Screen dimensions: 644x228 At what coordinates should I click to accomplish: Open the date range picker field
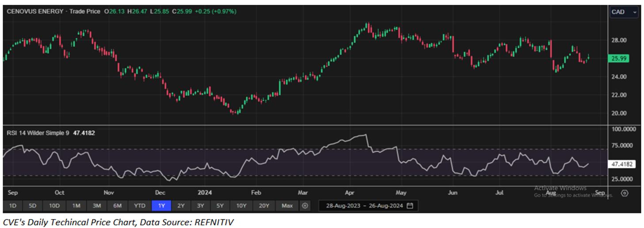pyautogui.click(x=368, y=206)
